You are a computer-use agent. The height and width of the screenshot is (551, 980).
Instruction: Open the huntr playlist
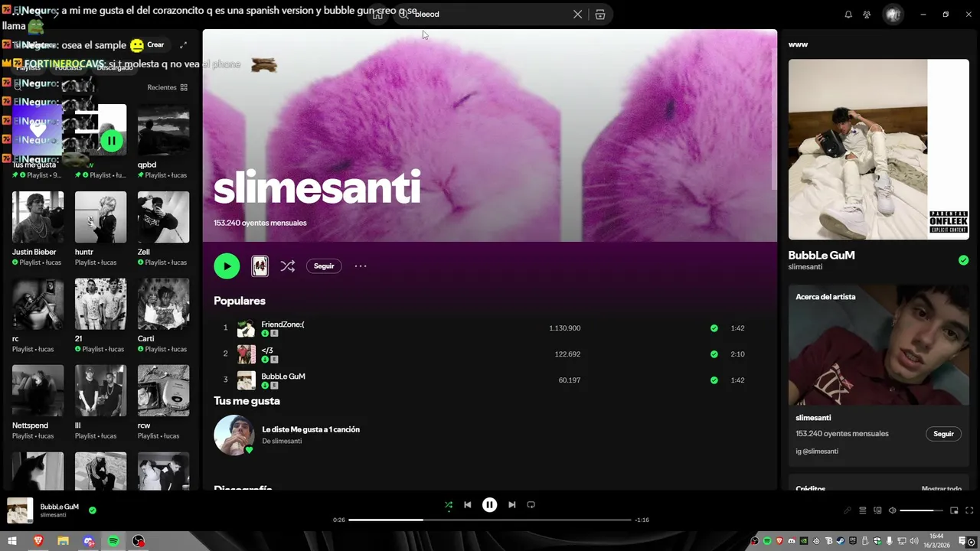(100, 228)
